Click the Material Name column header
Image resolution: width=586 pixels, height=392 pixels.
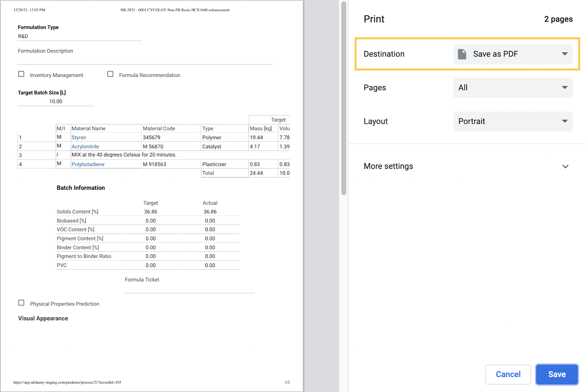click(x=89, y=129)
